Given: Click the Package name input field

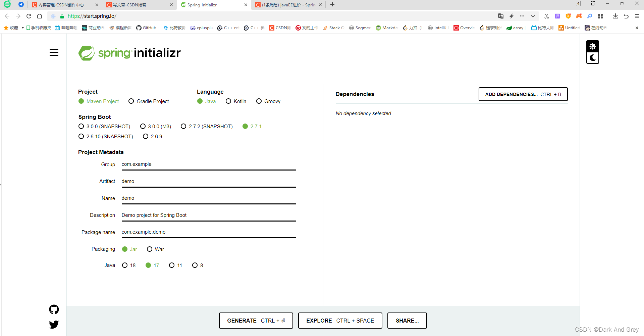Looking at the screenshot, I should [209, 232].
